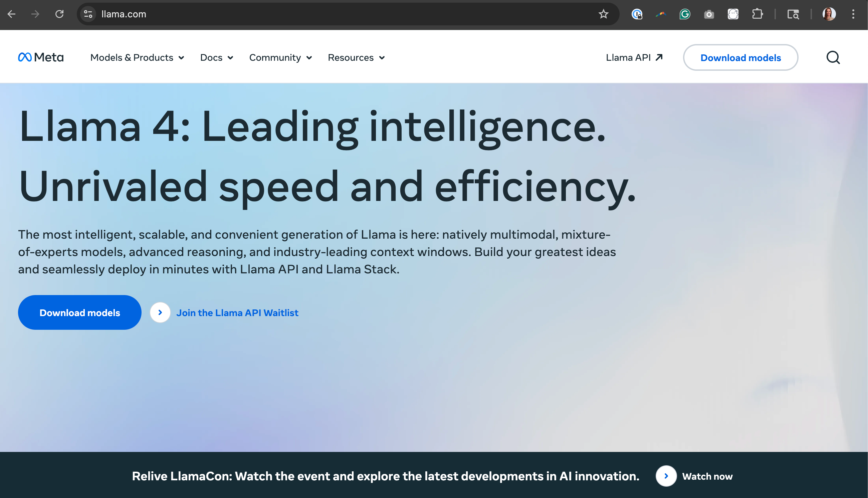Screen dimensions: 868x498
Task: Go back to previous page
Action: point(12,14)
